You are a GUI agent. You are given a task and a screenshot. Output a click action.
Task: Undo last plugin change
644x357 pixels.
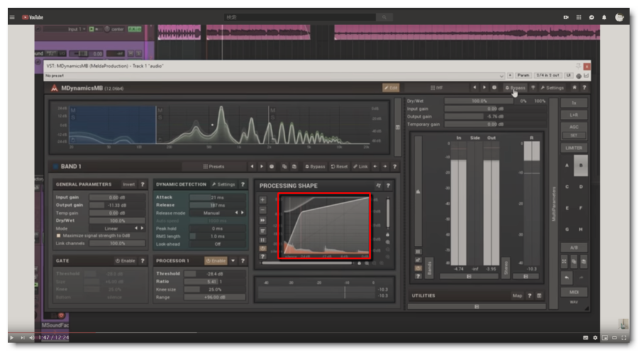[x=567, y=278]
